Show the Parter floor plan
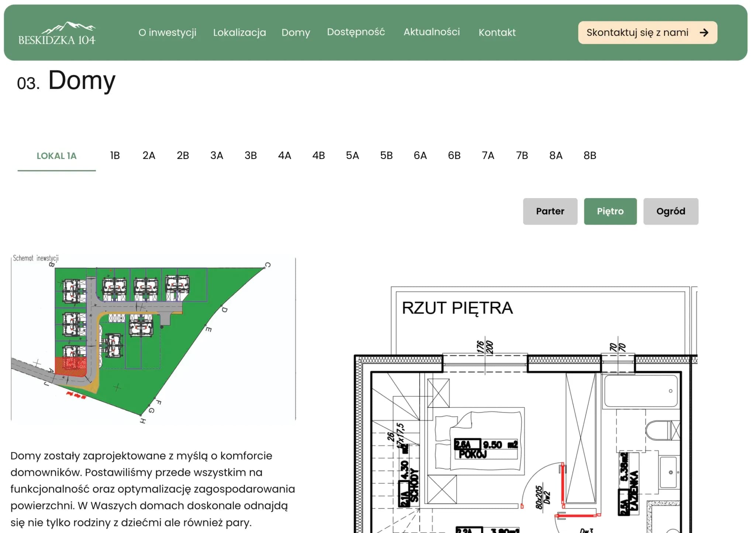 [x=550, y=211]
